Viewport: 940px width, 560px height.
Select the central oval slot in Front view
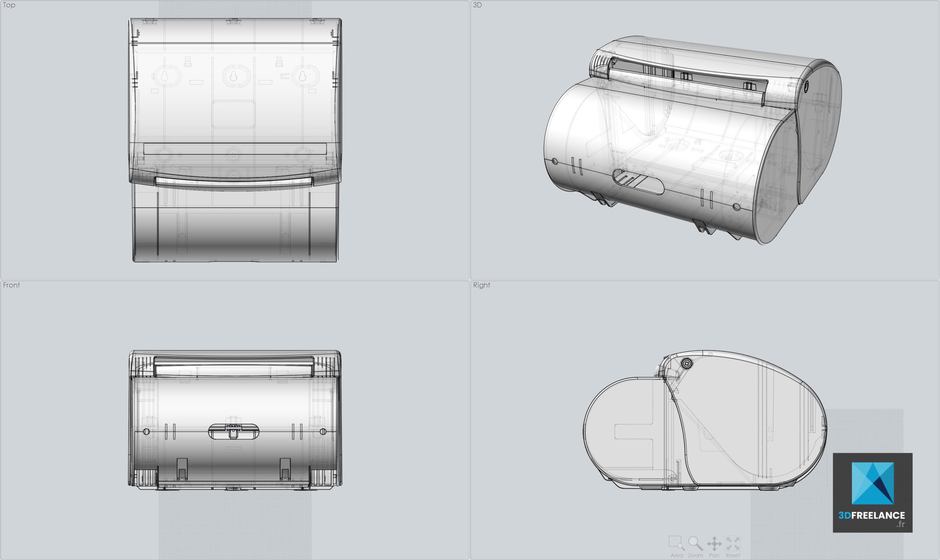point(234,431)
